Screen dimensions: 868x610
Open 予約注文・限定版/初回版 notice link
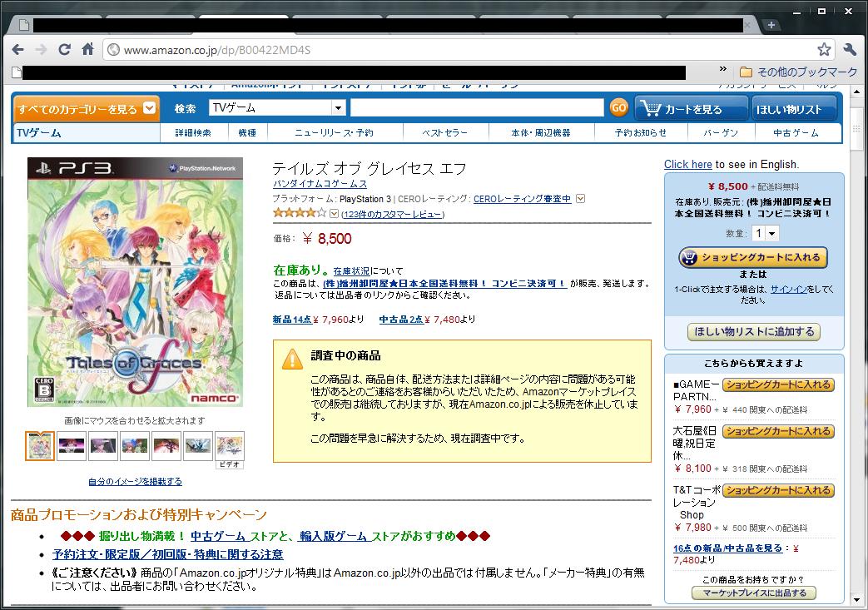[x=168, y=554]
